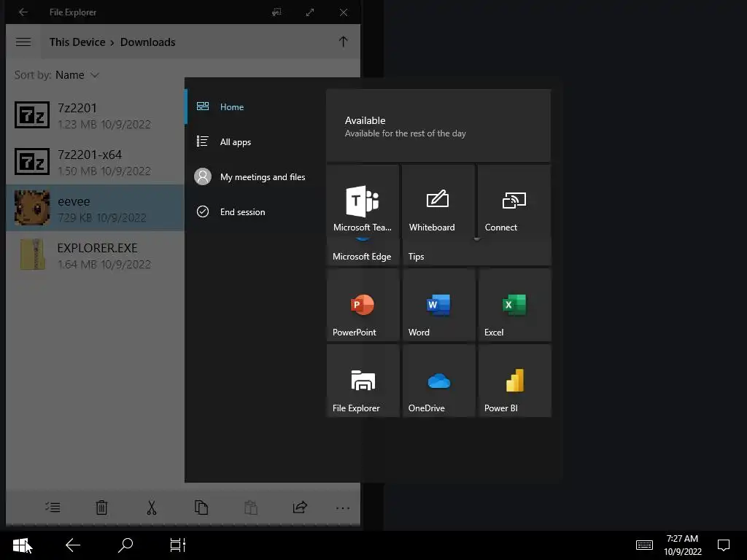747x560 pixels.
Task: Launch Excel from the Start menu
Action: point(514,305)
